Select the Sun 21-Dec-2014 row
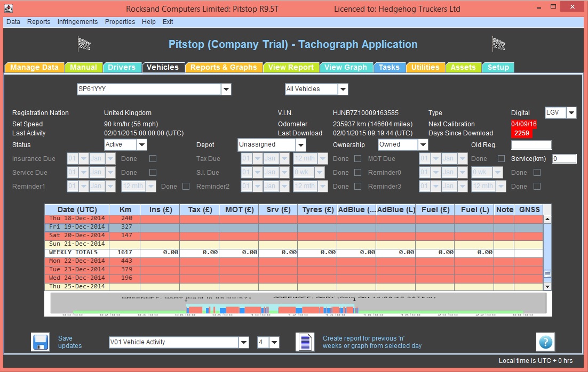Screen dimensions: 588x372 [x=293, y=244]
